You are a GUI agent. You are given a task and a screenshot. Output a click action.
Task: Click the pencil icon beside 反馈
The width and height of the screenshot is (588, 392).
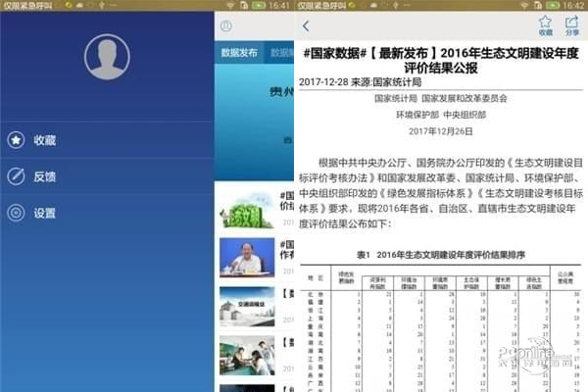point(16,176)
